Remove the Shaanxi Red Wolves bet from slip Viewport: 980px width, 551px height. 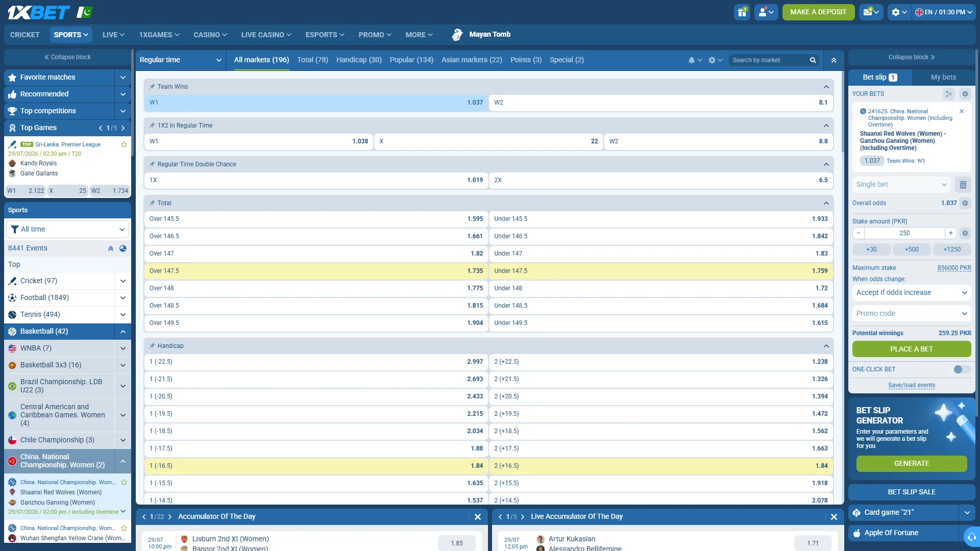(x=962, y=111)
